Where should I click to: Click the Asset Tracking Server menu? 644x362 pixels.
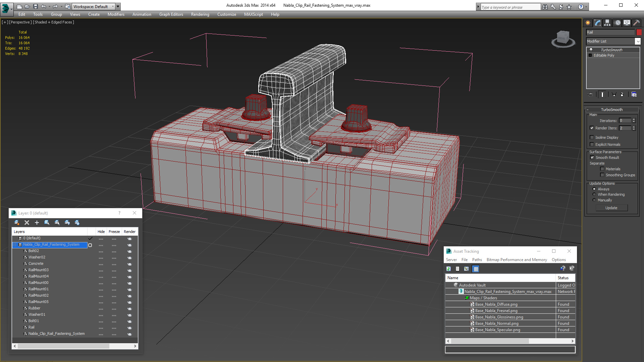[452, 259]
